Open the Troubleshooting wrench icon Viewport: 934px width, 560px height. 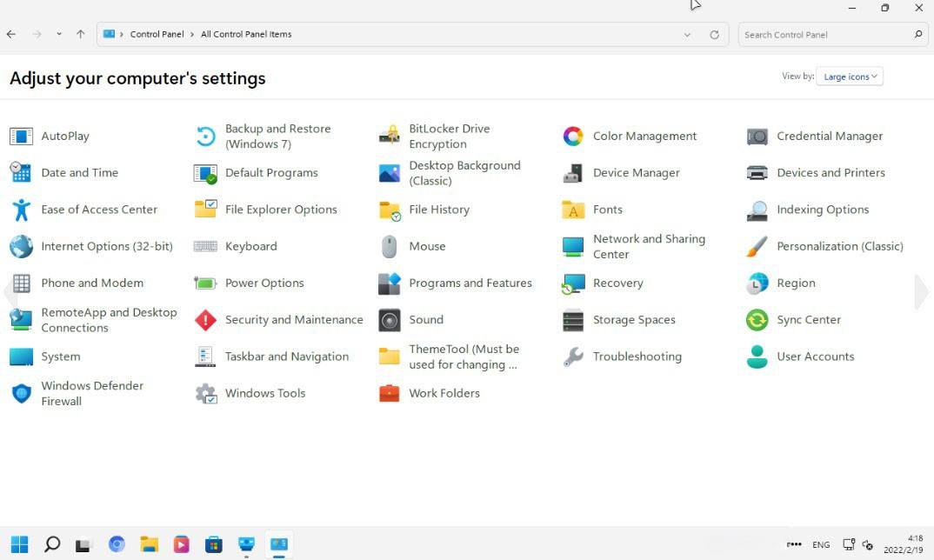click(x=573, y=357)
